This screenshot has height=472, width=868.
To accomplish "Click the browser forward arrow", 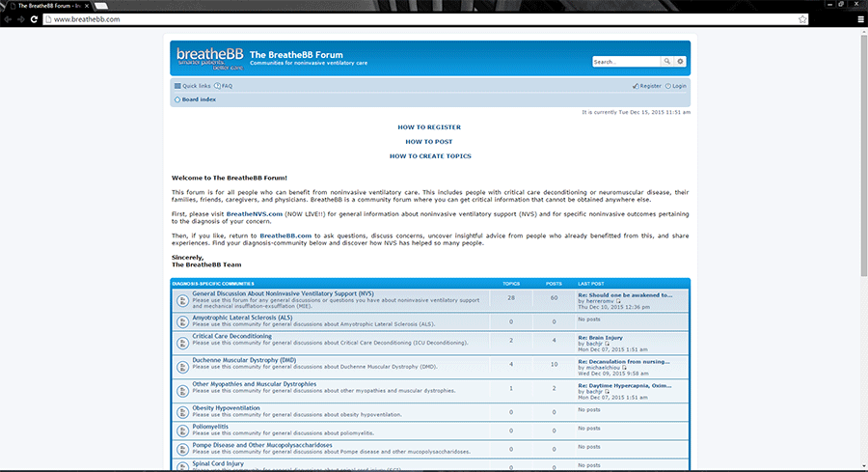I will click(x=21, y=19).
